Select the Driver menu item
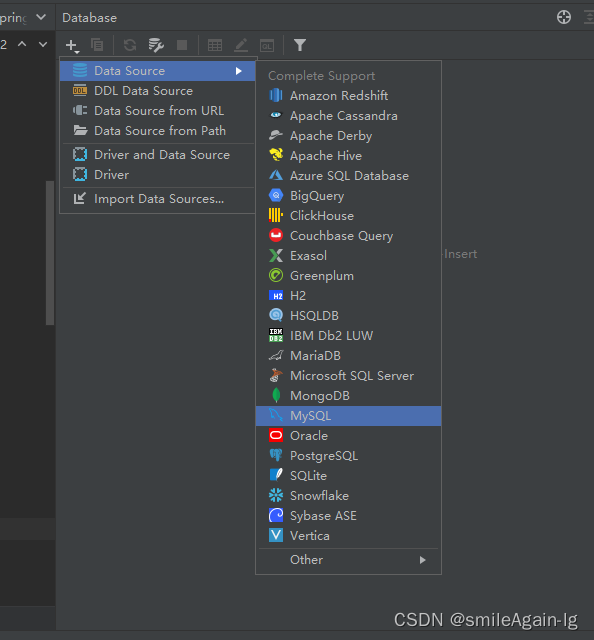 click(158, 175)
